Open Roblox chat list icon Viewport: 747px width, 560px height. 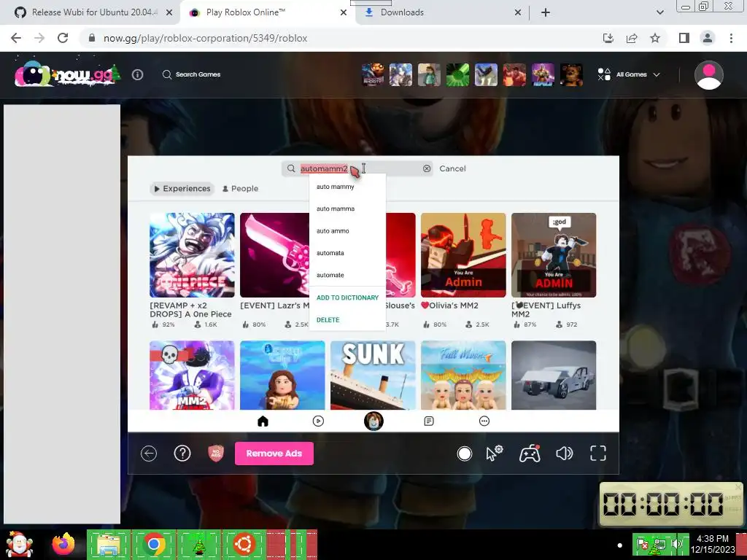[429, 421]
